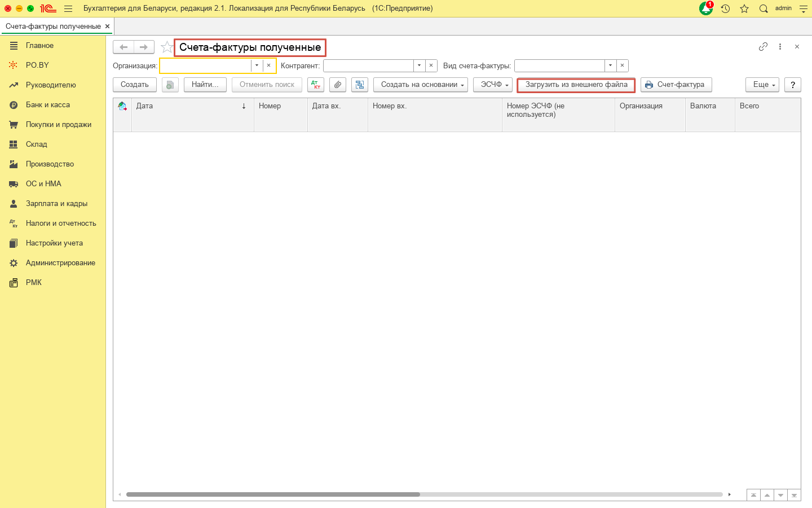Go to Налоги и отчетность section
The width and height of the screenshot is (812, 508).
click(61, 223)
